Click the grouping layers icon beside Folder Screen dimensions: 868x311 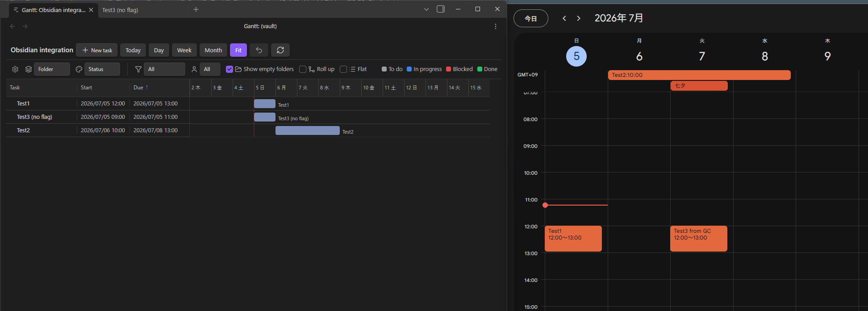click(29, 69)
